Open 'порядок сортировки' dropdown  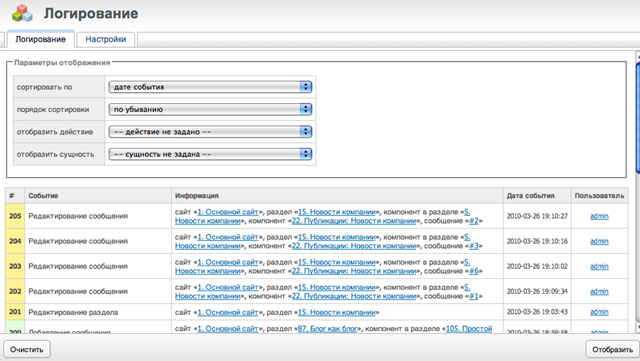click(x=210, y=109)
